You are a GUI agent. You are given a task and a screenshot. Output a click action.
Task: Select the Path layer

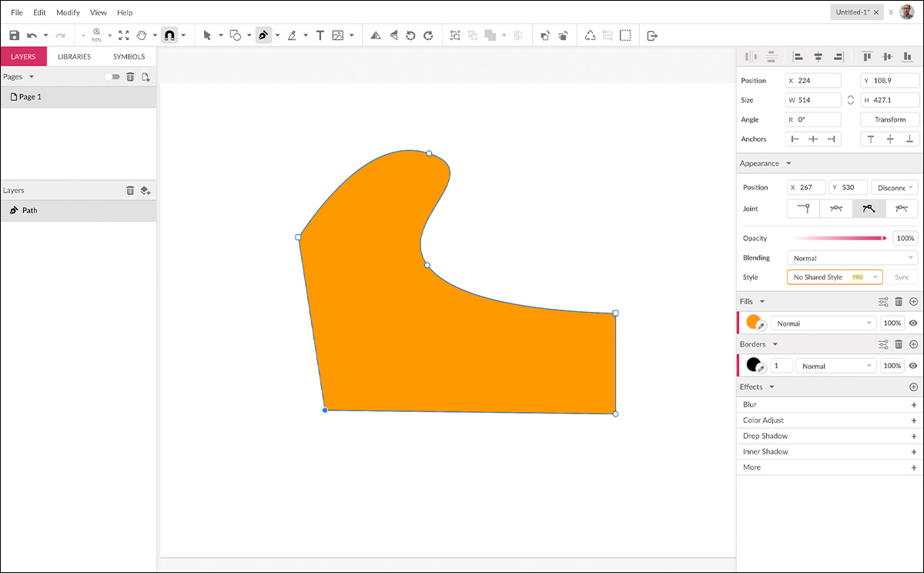79,210
